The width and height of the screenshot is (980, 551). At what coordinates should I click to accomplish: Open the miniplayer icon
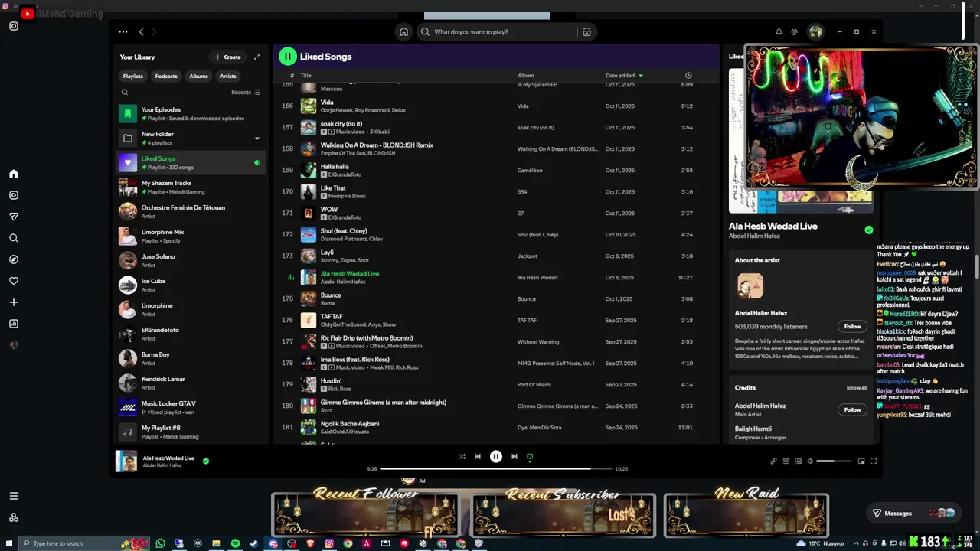pos(861,461)
